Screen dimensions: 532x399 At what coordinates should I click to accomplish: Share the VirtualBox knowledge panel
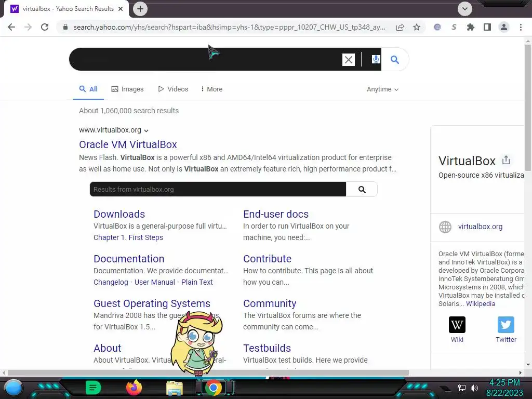[506, 160]
